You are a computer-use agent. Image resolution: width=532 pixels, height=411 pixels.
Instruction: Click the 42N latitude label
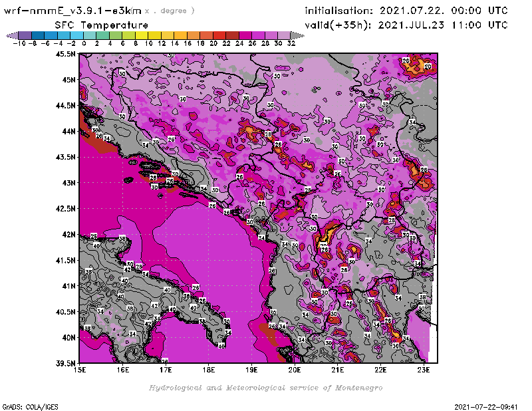(x=68, y=234)
